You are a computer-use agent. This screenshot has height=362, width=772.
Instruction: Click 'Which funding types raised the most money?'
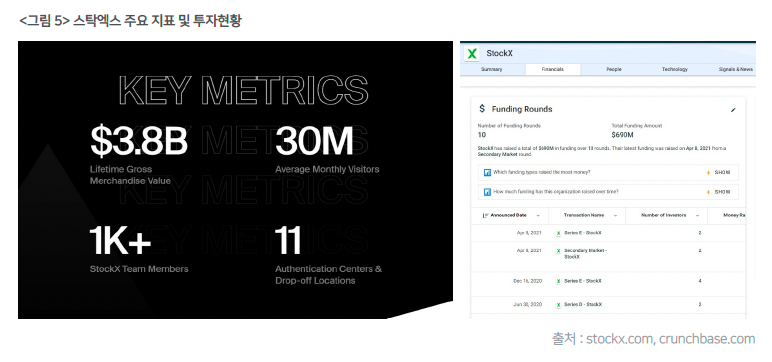(542, 172)
